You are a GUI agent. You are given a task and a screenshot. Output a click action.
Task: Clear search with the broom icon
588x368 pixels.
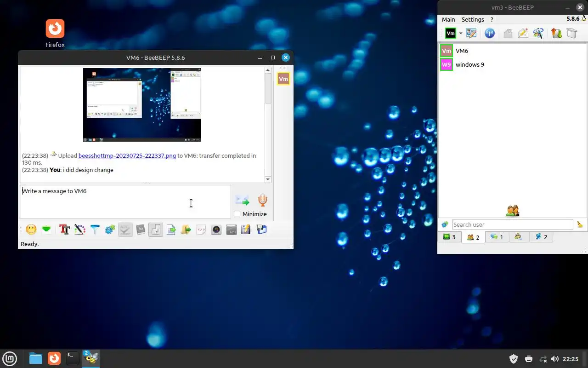click(580, 224)
